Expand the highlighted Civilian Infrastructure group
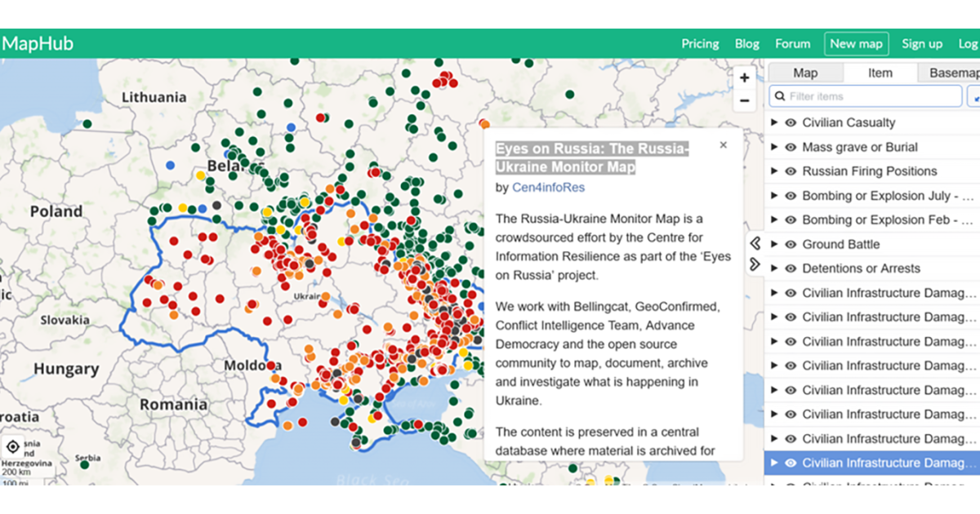Screen dimensions: 980x514 775,463
